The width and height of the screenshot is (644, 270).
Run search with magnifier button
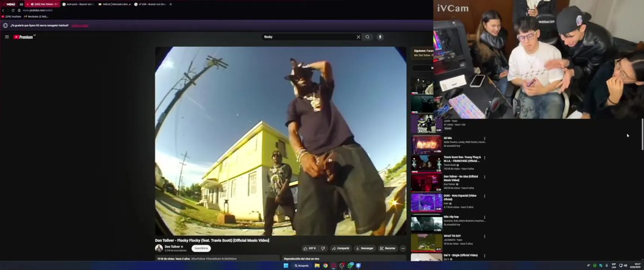pyautogui.click(x=367, y=37)
